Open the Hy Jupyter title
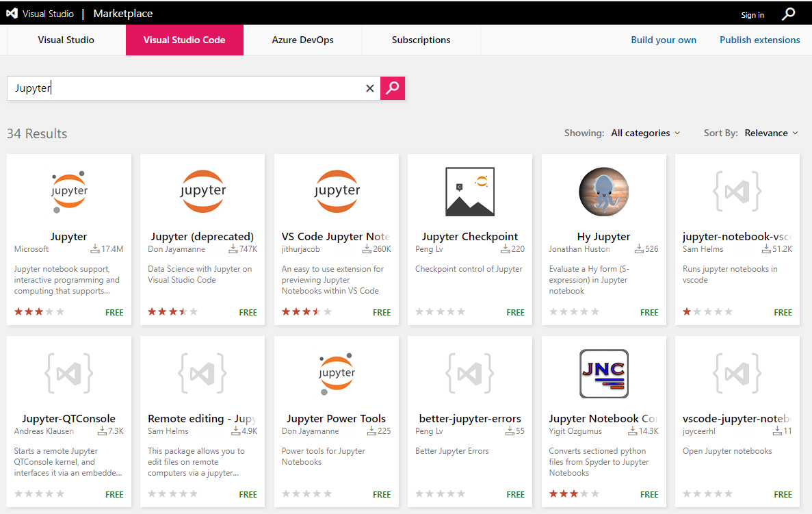Image resolution: width=812 pixels, height=514 pixels. click(604, 236)
